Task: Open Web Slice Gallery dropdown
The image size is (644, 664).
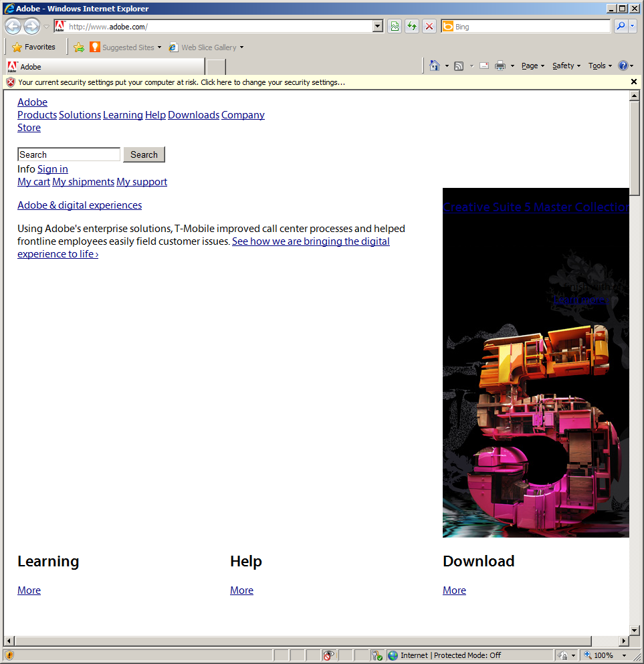Action: click(206, 47)
